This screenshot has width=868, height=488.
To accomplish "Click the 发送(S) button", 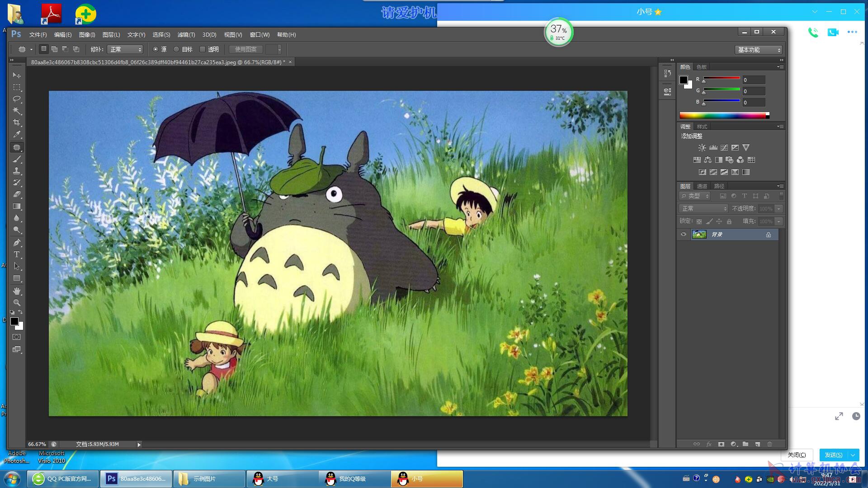I will point(833,455).
